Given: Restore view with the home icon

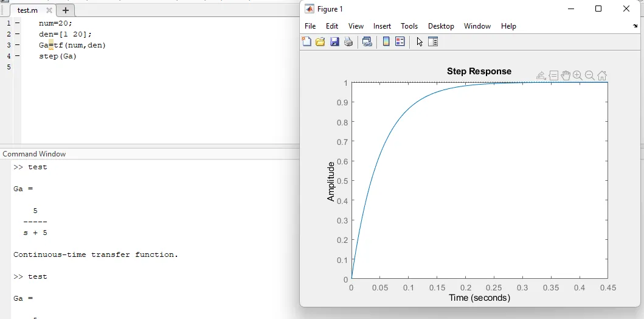Looking at the screenshot, I should pos(602,75).
